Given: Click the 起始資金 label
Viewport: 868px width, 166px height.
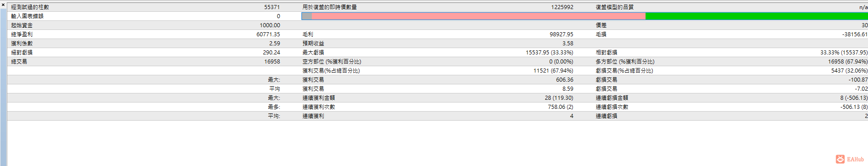Looking at the screenshot, I should 22,25.
